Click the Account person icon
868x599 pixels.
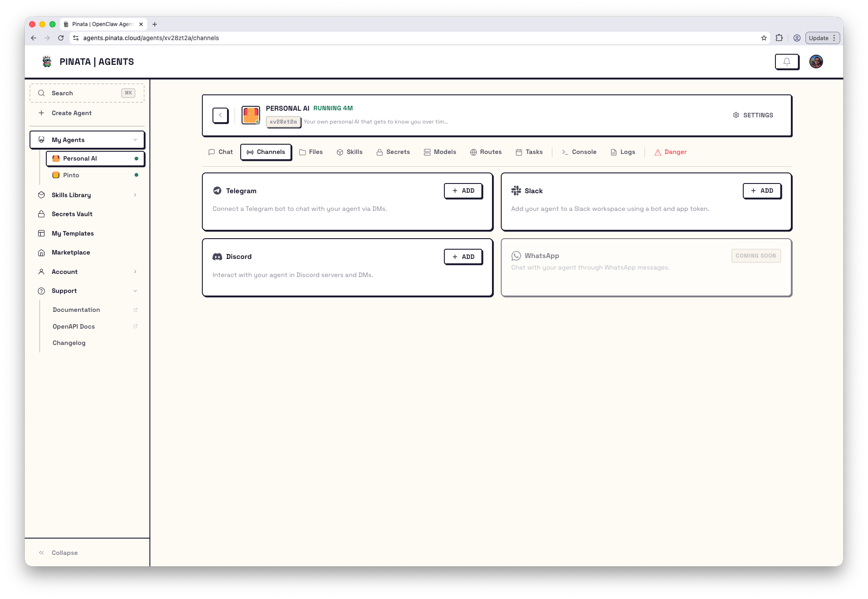coord(41,272)
